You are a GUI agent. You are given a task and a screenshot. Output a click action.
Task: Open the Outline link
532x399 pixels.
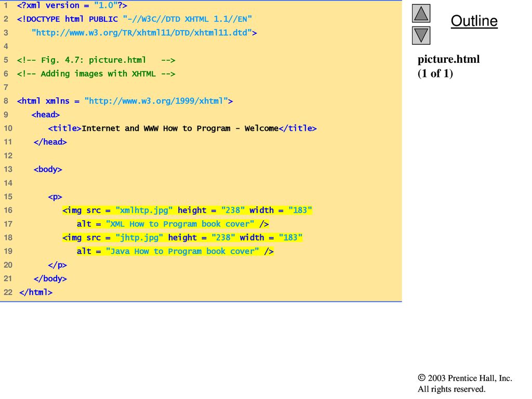pyautogui.click(x=474, y=21)
